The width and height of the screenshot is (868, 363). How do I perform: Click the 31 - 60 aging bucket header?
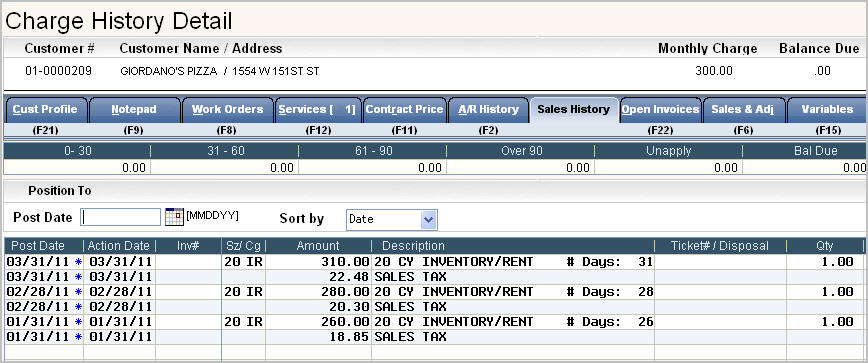(x=225, y=151)
